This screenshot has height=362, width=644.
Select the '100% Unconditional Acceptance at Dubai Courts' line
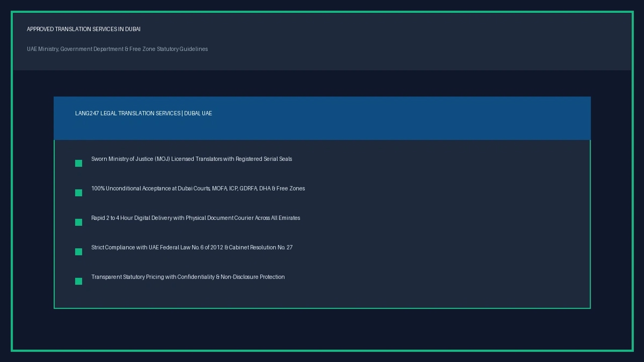[198, 189]
